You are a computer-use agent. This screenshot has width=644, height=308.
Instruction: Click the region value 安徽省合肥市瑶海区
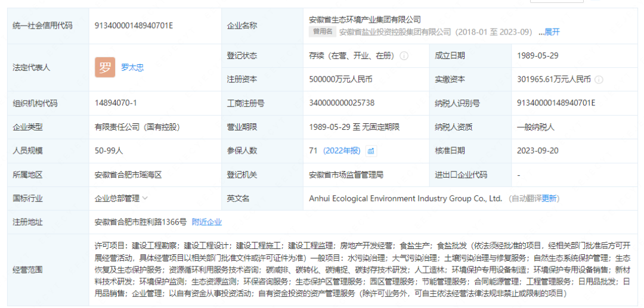[128, 175]
